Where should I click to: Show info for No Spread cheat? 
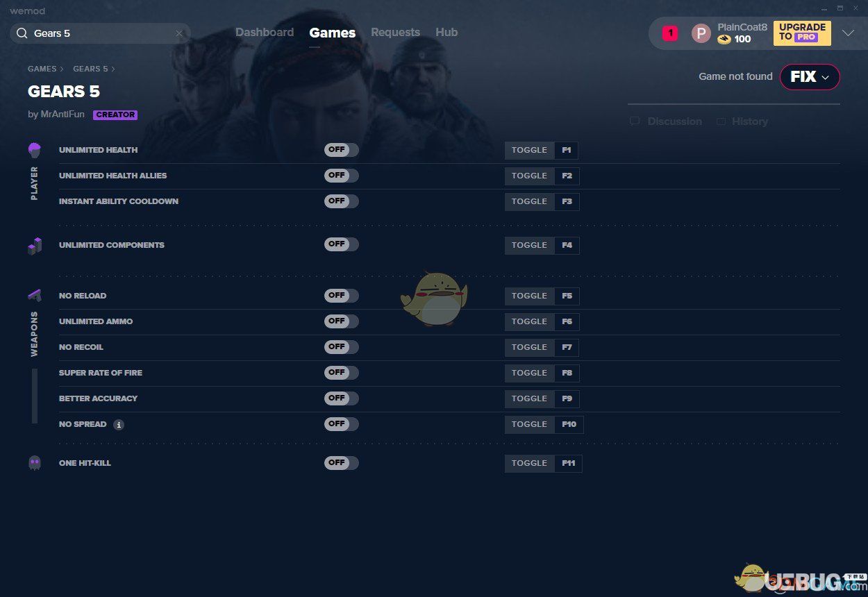(x=119, y=425)
